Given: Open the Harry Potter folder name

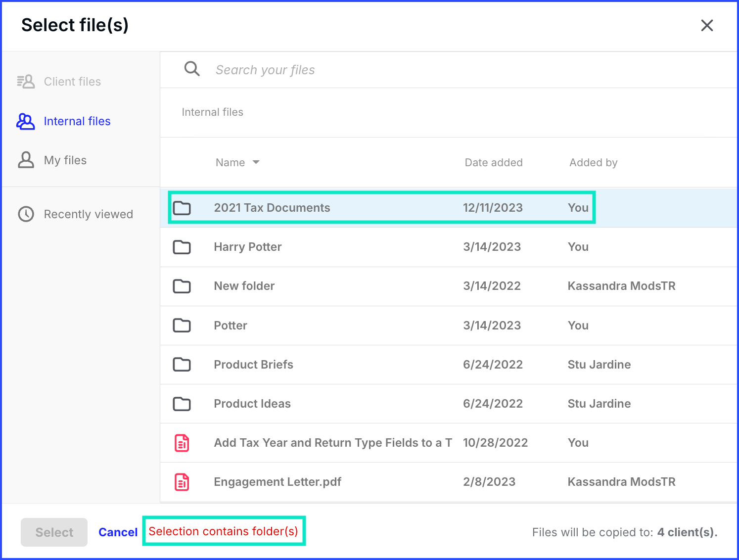Looking at the screenshot, I should click(x=248, y=247).
